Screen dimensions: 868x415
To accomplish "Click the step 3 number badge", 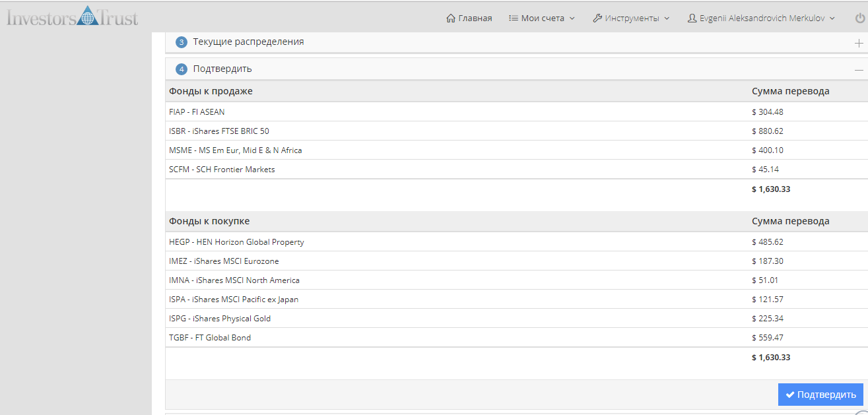I will coord(182,42).
